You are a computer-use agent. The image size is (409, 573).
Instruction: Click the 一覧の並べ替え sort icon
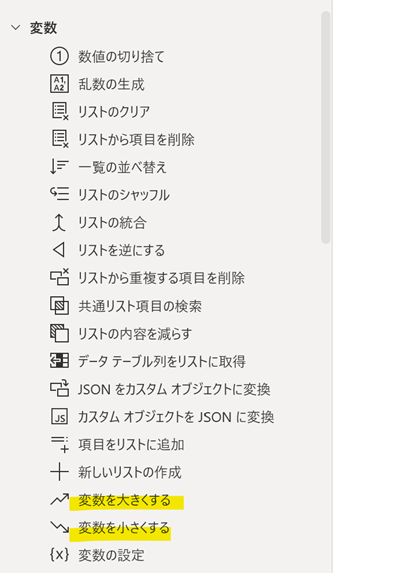(x=59, y=167)
